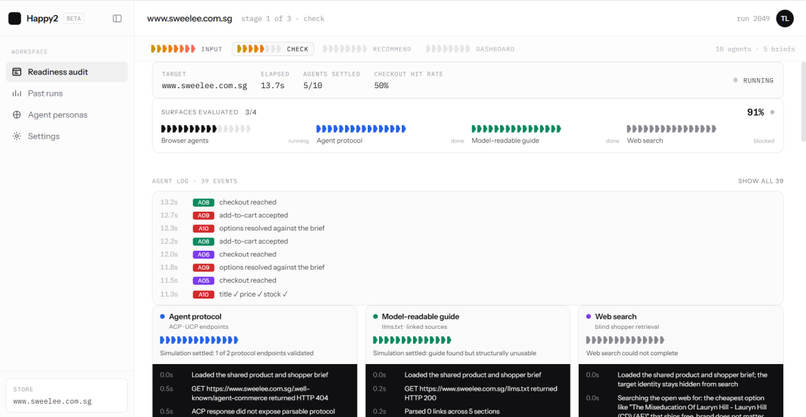The image size is (806, 417).
Task: Open Settings in sidebar
Action: point(67,136)
